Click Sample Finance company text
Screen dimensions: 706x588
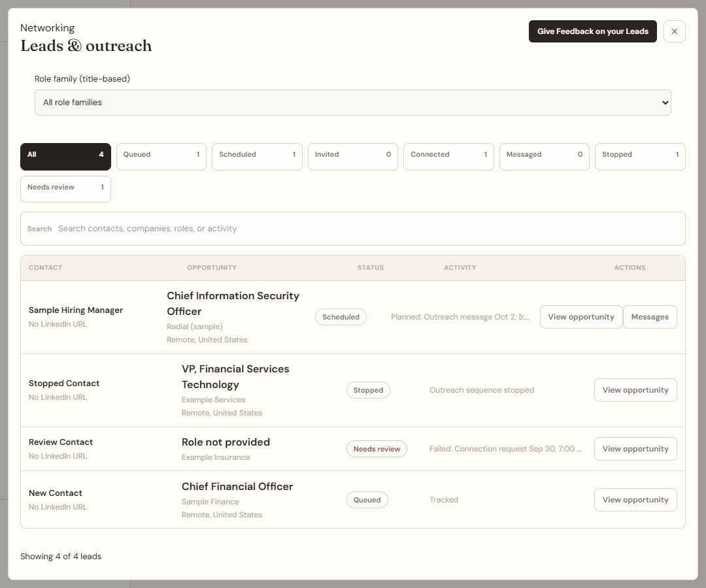coord(210,502)
